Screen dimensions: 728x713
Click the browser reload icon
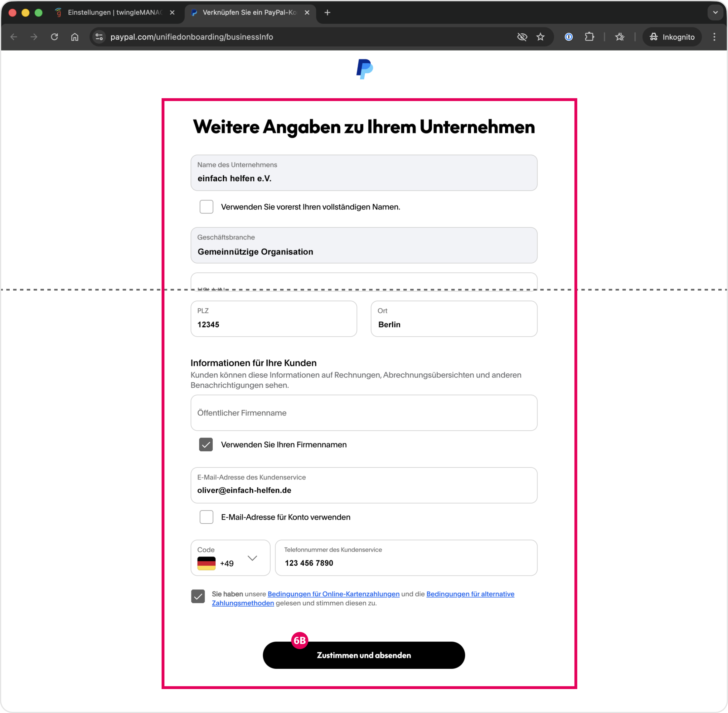(55, 37)
